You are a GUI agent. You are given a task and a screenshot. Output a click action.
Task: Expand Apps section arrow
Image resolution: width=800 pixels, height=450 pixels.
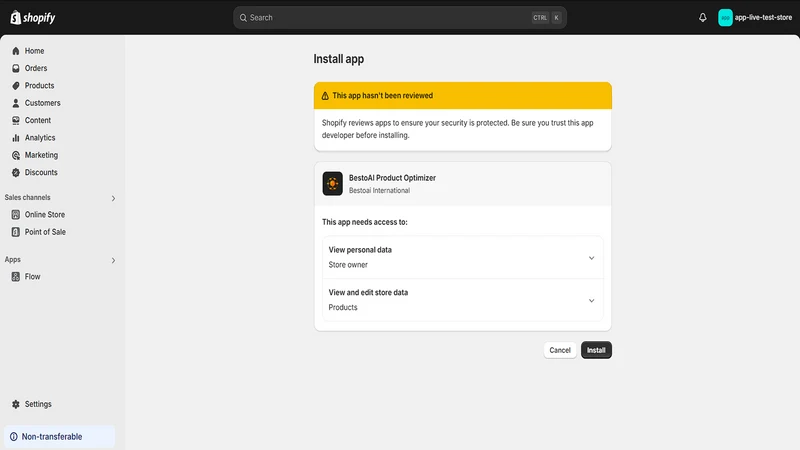(x=113, y=260)
